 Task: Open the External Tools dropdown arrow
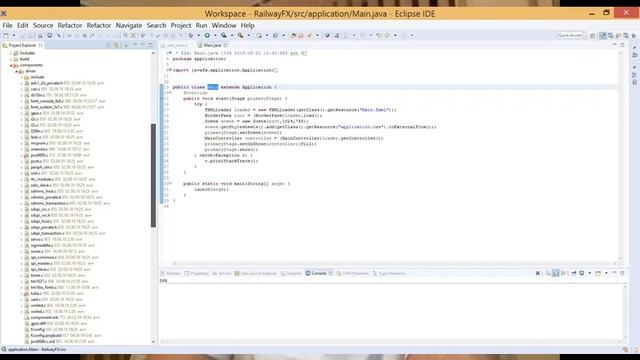click(249, 36)
